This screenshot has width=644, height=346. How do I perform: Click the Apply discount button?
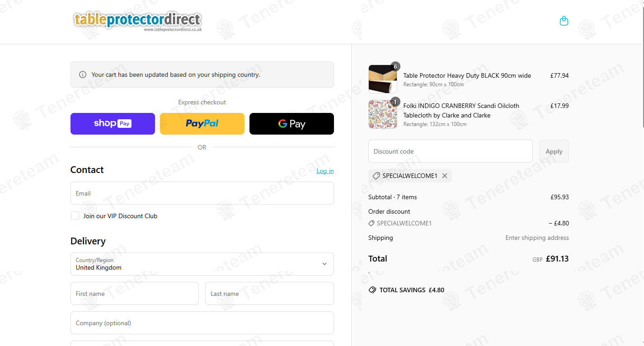(554, 151)
